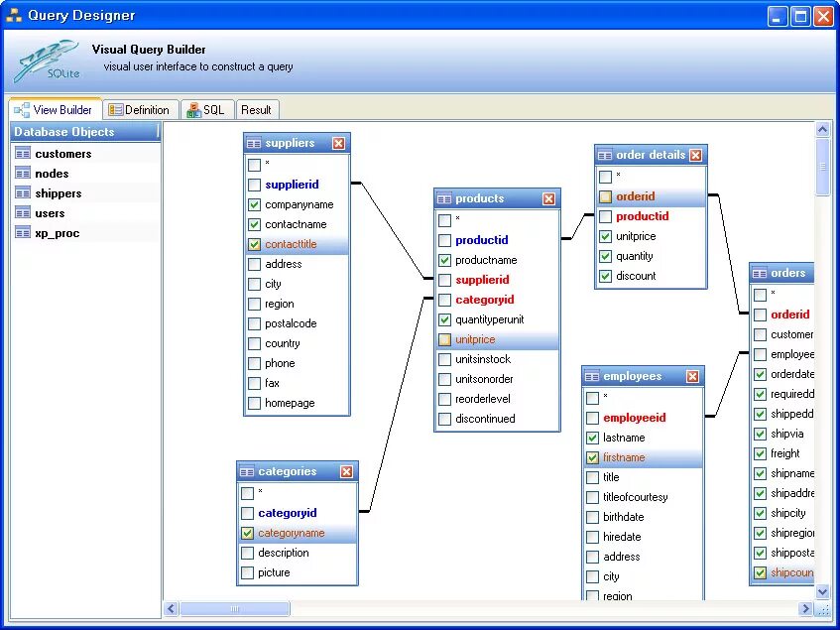Click the shippers table icon
Screen dimensions: 840x630
[x=23, y=193]
